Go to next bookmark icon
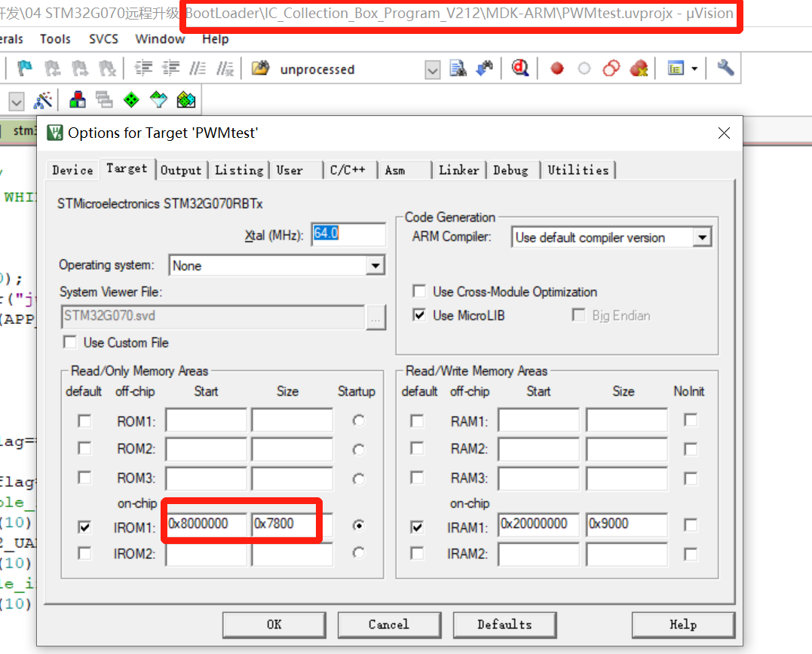This screenshot has height=654, width=812. pyautogui.click(x=80, y=69)
